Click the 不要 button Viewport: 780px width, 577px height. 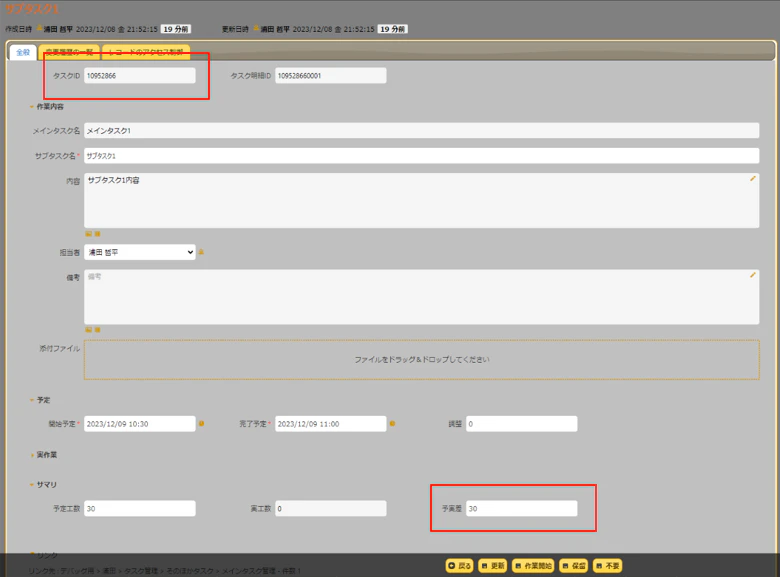point(607,566)
